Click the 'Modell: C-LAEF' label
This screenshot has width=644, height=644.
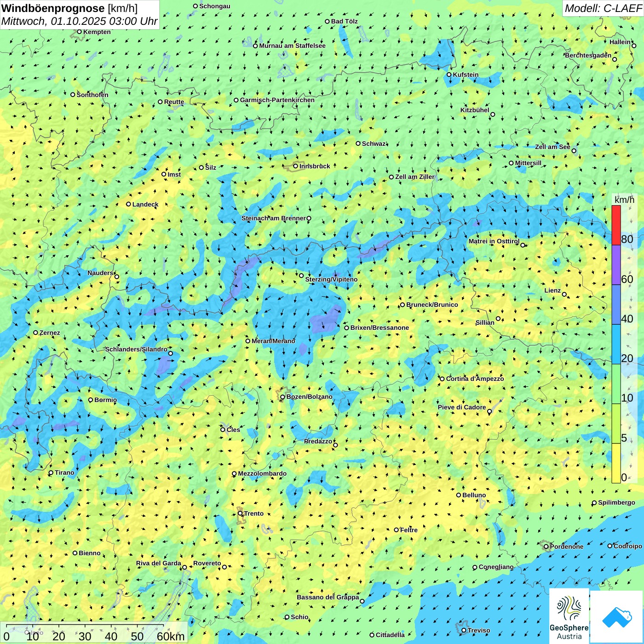pos(603,8)
